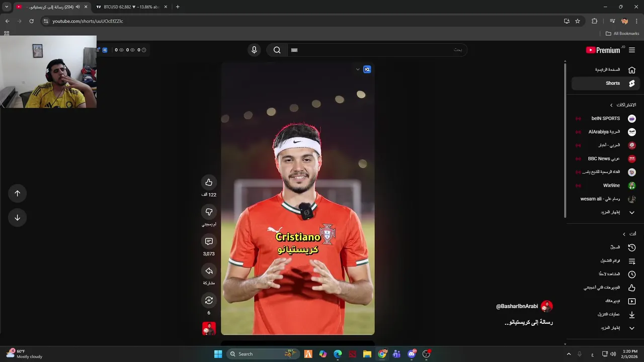
Task: Click the IQ icon in top-left overlay bar
Action: click(105, 50)
